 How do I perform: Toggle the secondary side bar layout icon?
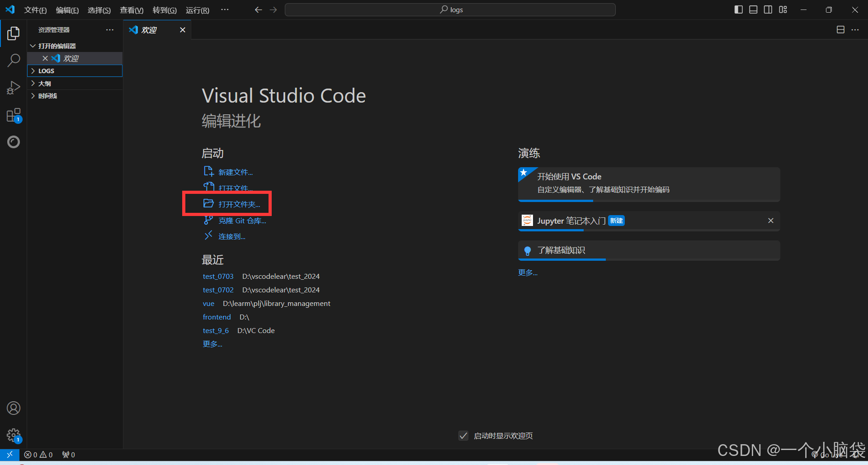point(768,9)
